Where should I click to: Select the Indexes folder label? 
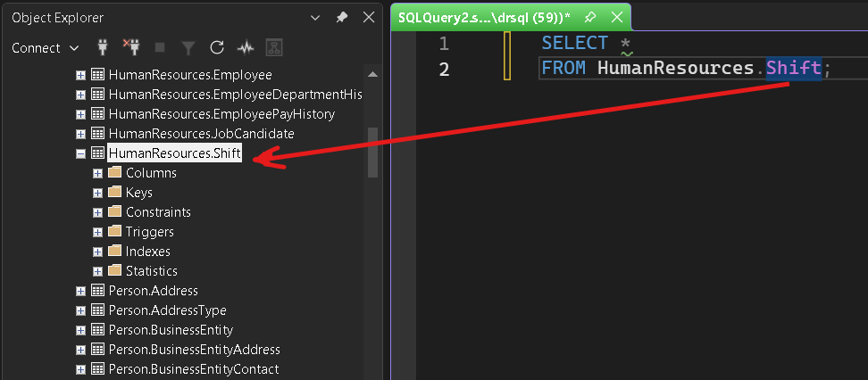pos(148,252)
